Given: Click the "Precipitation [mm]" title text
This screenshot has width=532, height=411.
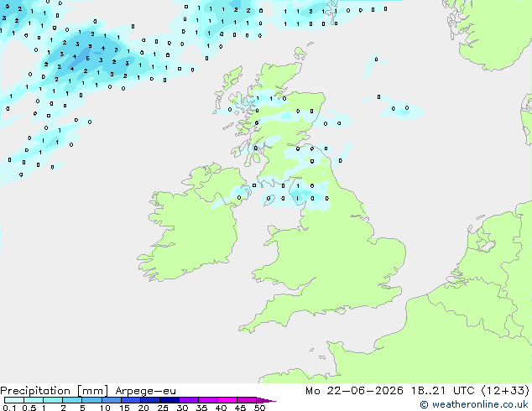Looking at the screenshot, I should (55, 391).
